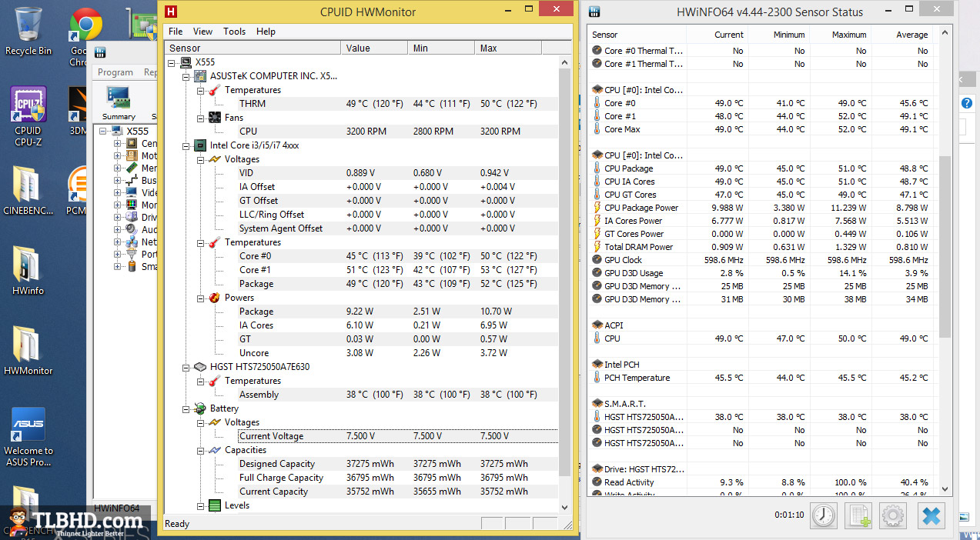Click the Average column header in HWiNFO64 sensors
980x540 pixels.
click(902, 35)
